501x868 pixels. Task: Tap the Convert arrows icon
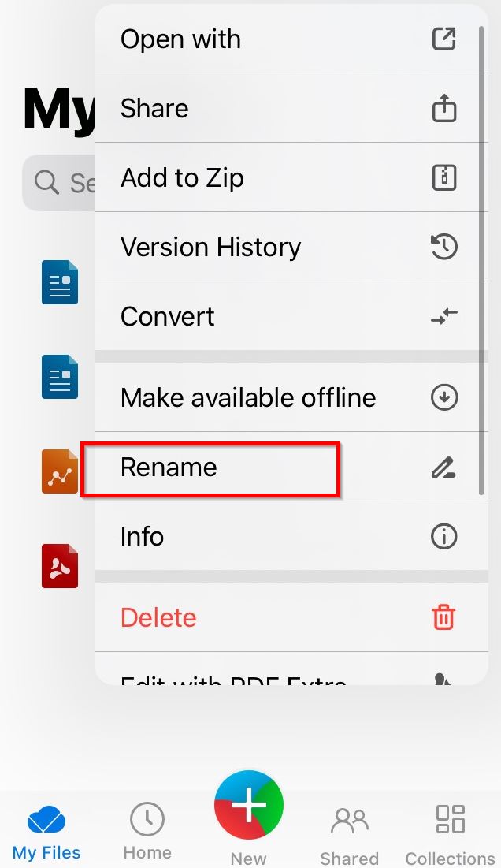444,317
